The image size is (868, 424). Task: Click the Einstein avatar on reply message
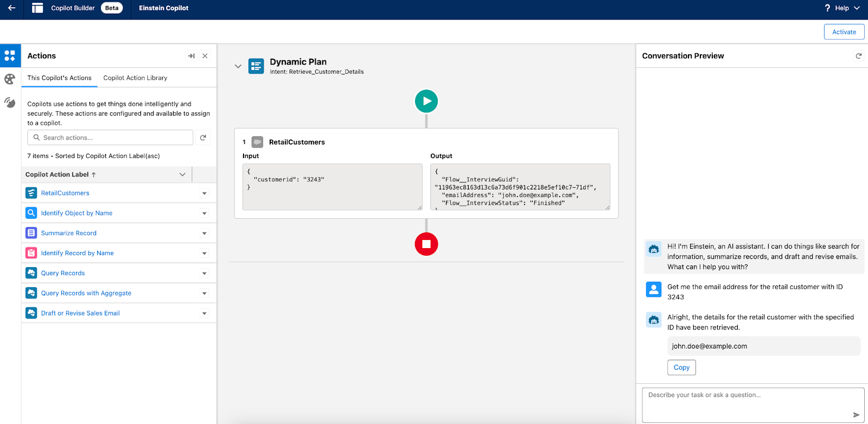[654, 320]
